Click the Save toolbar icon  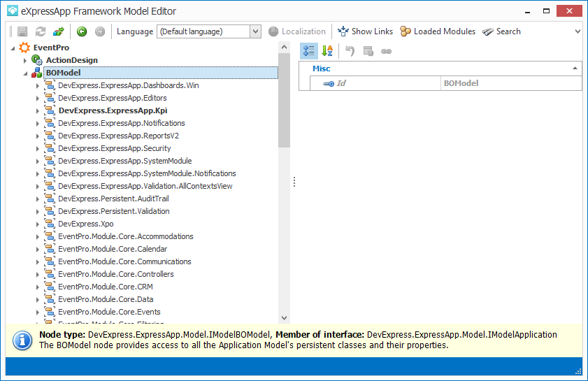pyautogui.click(x=22, y=31)
